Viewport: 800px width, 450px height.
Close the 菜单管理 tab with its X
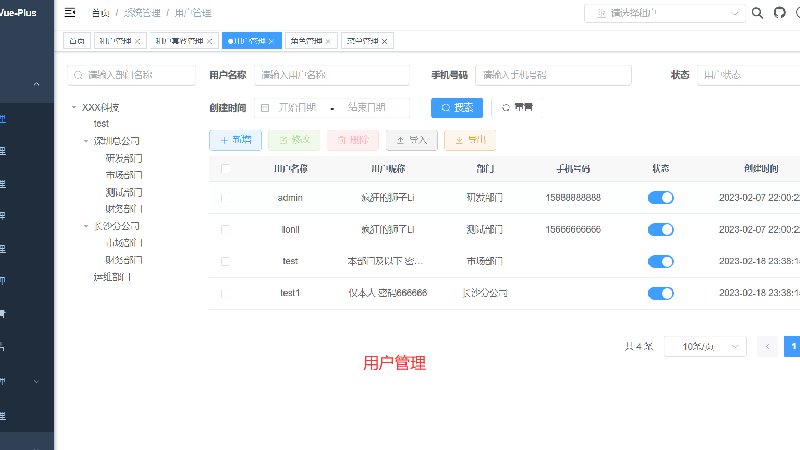pos(384,41)
